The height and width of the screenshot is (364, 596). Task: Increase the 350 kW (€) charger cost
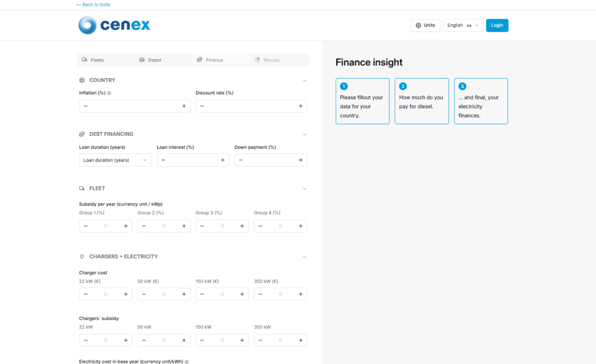coord(301,294)
